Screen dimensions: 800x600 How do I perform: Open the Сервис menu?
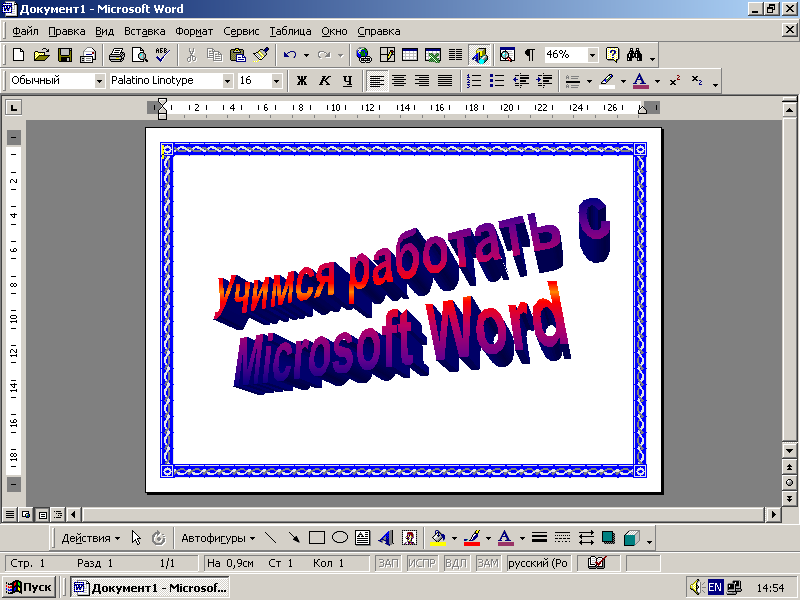coord(241,31)
